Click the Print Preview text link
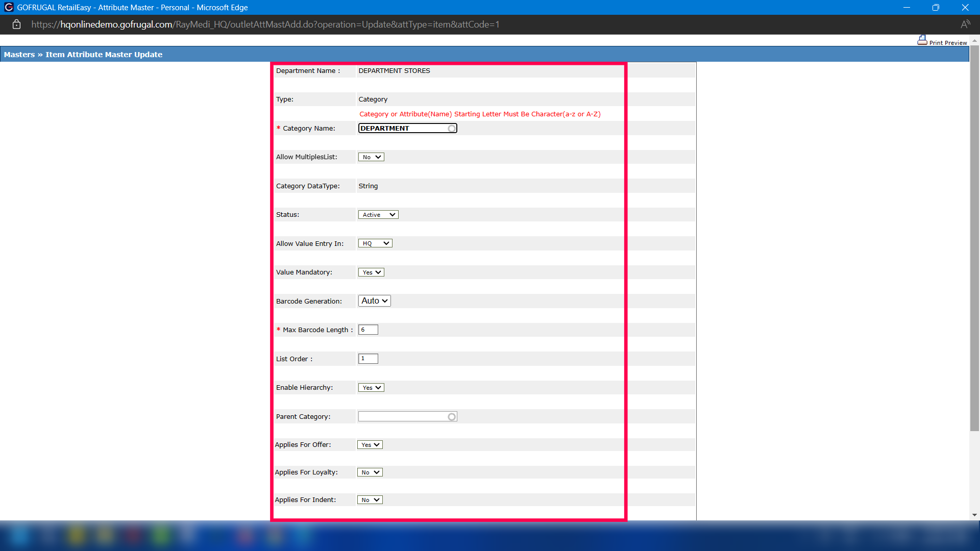 tap(948, 43)
